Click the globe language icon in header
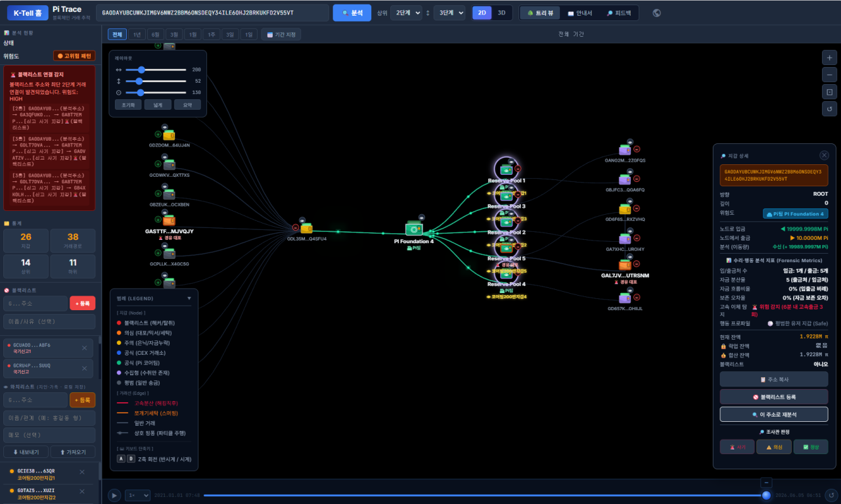Screen dimensions: 841x504 [656, 13]
